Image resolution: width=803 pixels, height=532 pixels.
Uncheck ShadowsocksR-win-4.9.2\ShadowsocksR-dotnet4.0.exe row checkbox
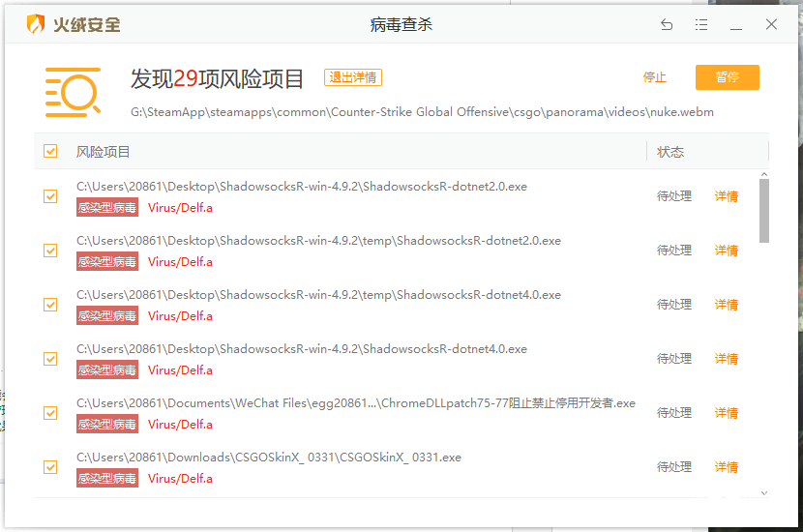pyautogui.click(x=50, y=359)
